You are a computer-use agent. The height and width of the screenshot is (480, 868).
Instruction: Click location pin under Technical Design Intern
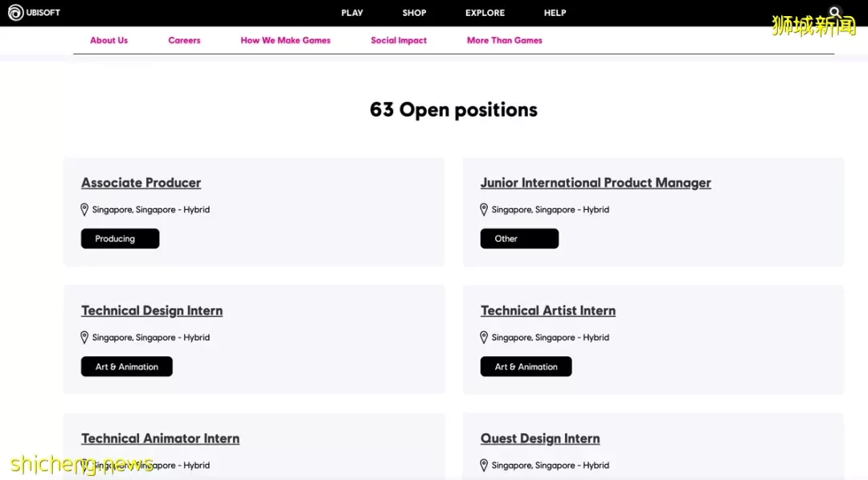pos(84,337)
